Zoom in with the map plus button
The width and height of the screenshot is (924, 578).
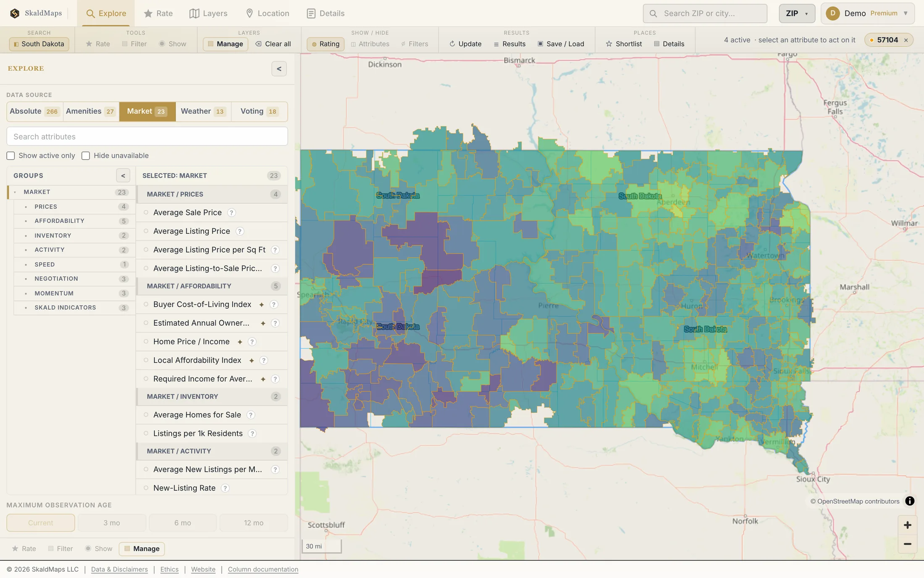[x=907, y=525]
